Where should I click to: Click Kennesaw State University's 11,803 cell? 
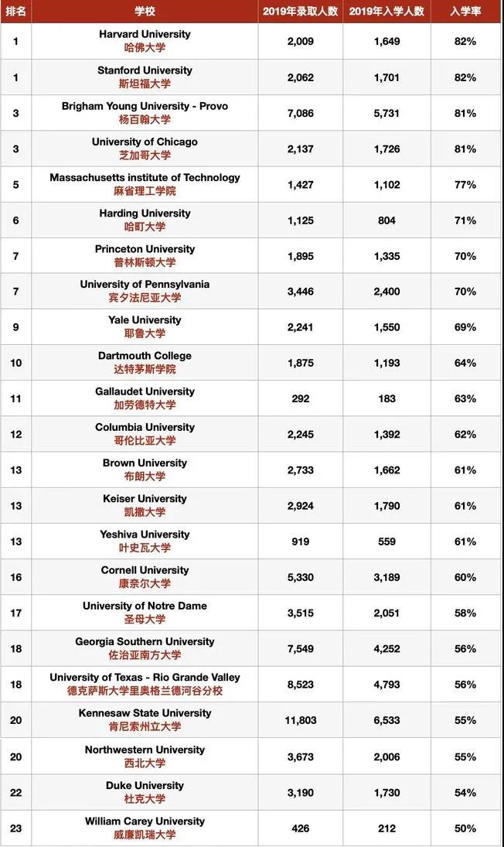301,720
